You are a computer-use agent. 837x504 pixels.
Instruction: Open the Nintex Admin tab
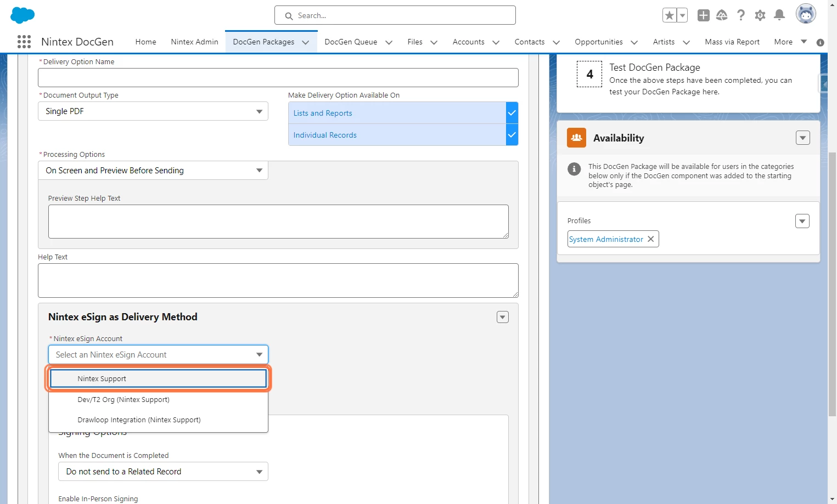pos(194,42)
